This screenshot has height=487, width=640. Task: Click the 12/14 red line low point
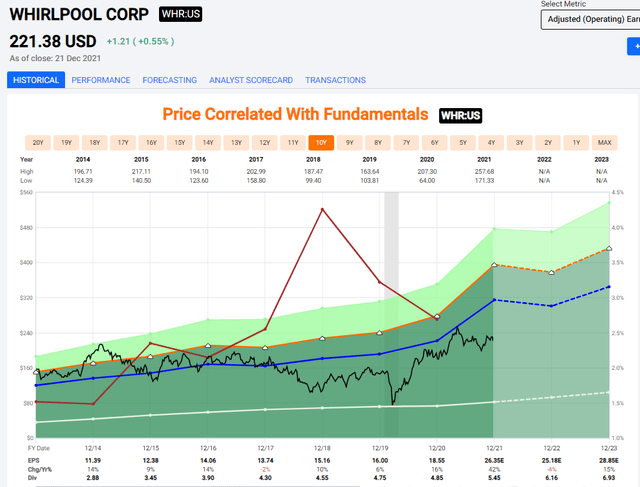pos(93,404)
